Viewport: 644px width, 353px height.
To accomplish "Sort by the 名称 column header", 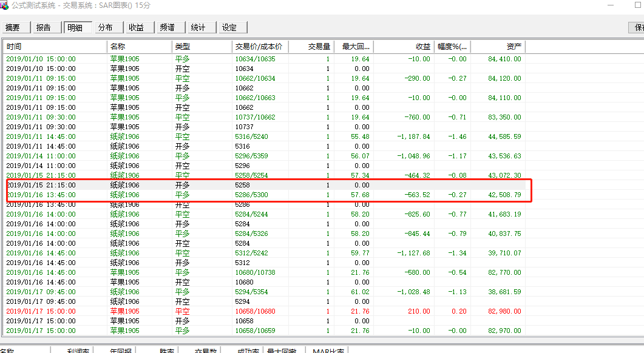I will click(139, 47).
